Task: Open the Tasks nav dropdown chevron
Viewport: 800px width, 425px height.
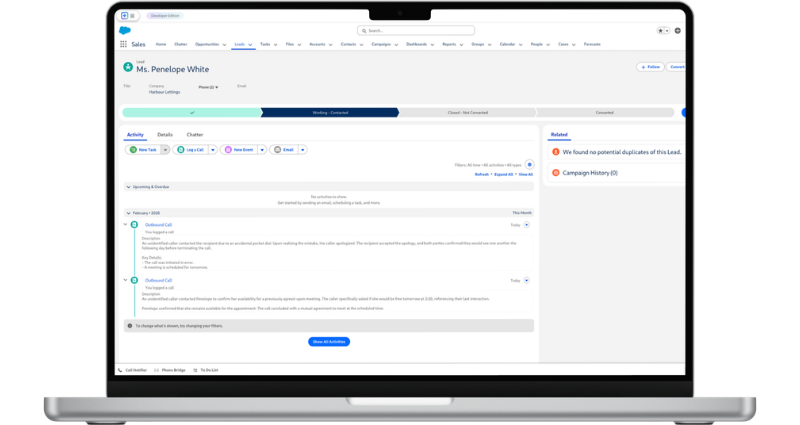Action: [276, 45]
